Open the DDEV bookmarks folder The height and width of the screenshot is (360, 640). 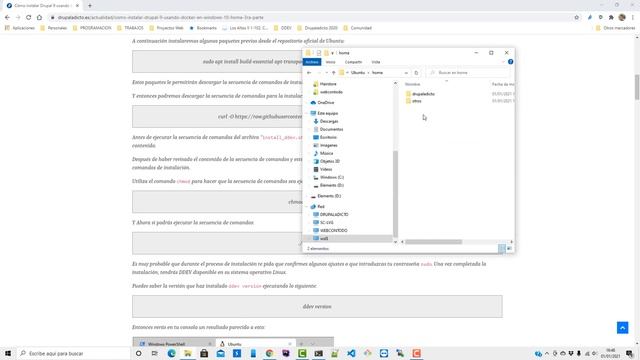pos(282,28)
